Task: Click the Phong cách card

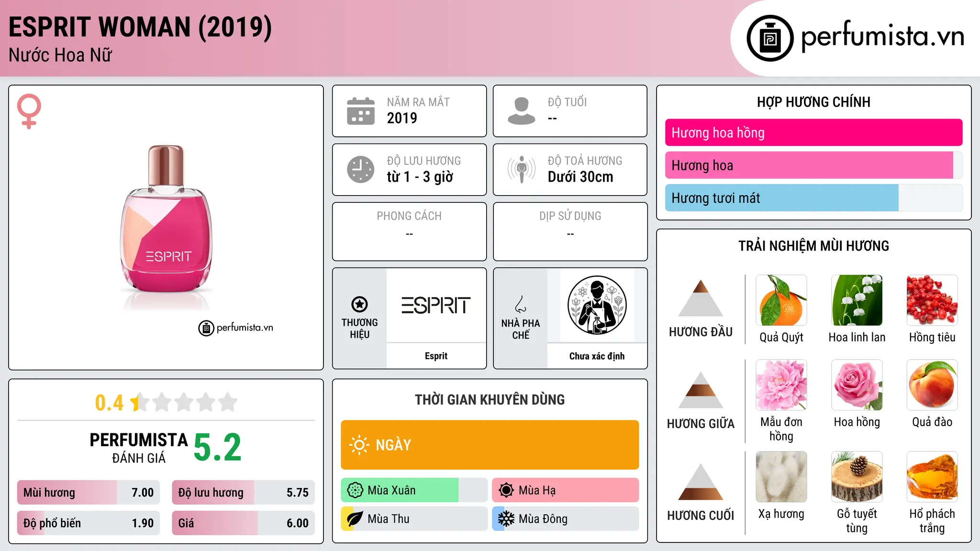Action: click(x=409, y=231)
